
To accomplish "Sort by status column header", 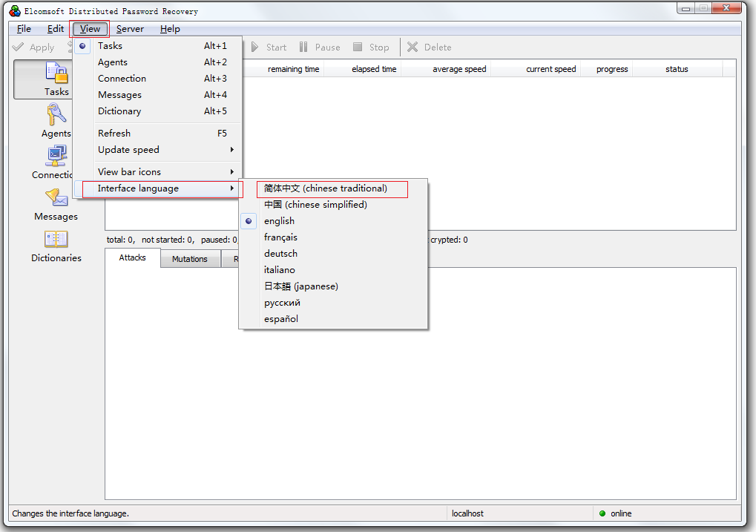I will [677, 69].
